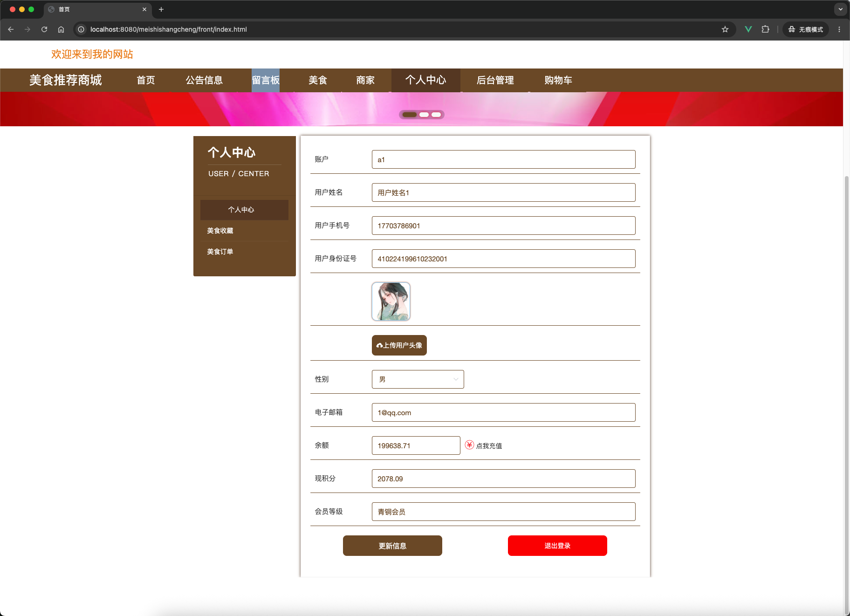Select the first carousel indicator dot
The image size is (850, 616).
pos(410,115)
